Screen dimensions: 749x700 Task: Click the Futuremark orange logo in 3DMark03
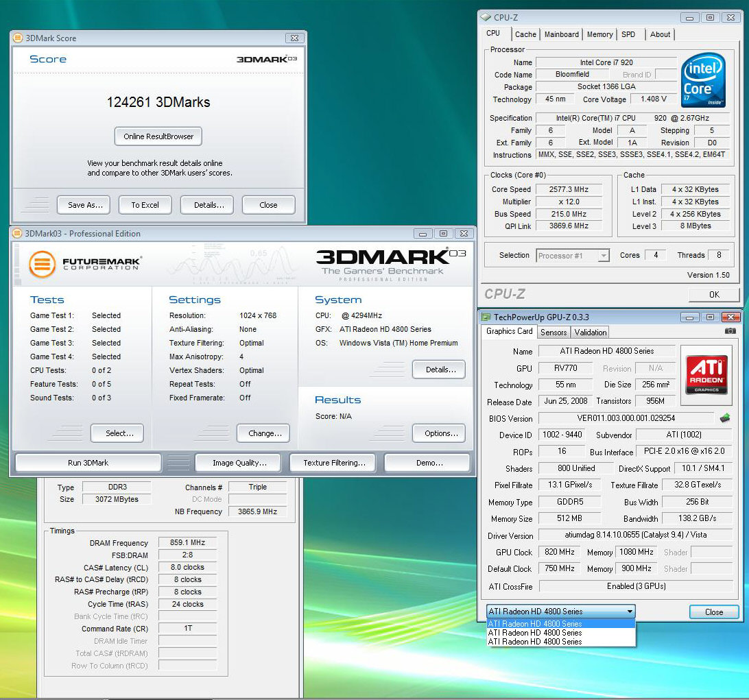pos(42,264)
